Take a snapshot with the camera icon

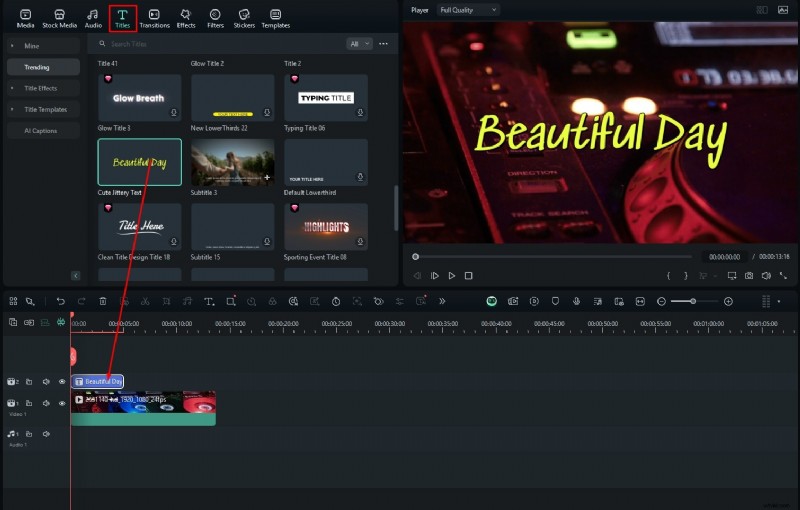click(748, 275)
